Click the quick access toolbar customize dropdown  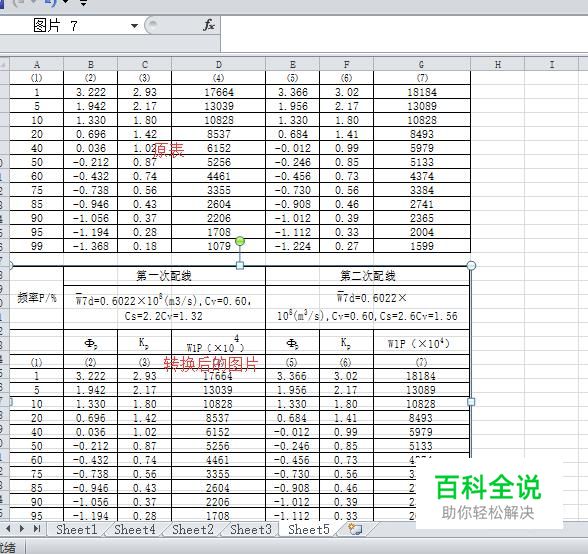click(x=83, y=3)
